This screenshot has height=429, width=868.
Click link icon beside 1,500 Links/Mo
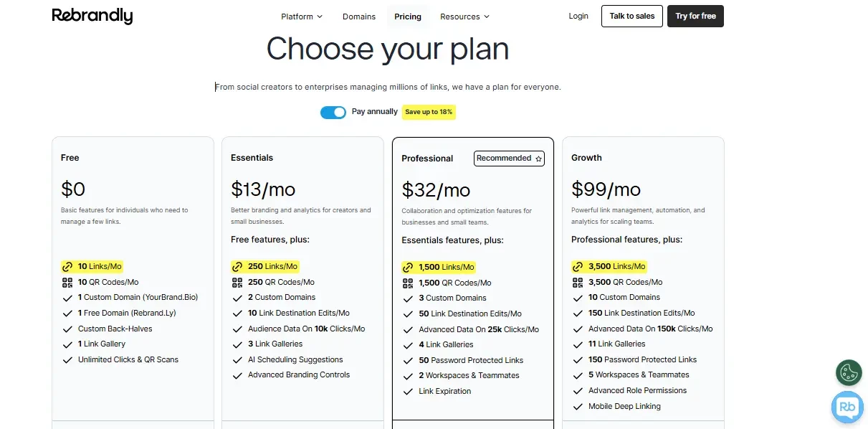point(408,267)
